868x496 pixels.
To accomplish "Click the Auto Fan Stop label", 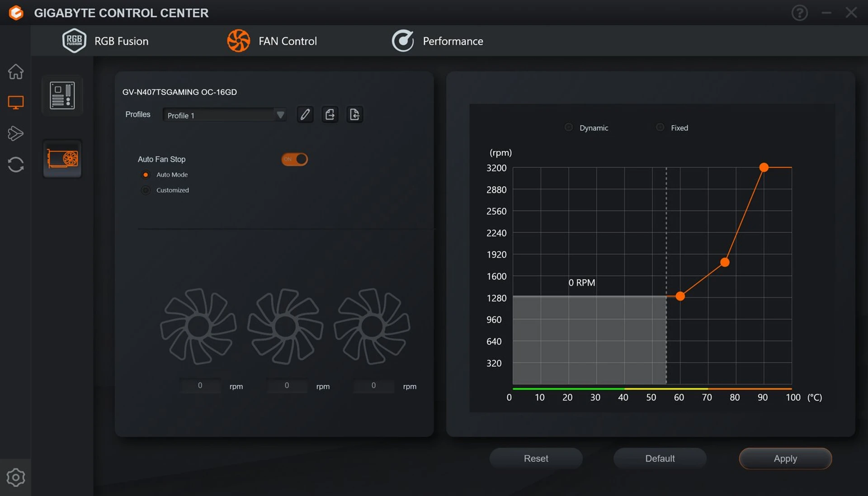I will click(x=161, y=159).
